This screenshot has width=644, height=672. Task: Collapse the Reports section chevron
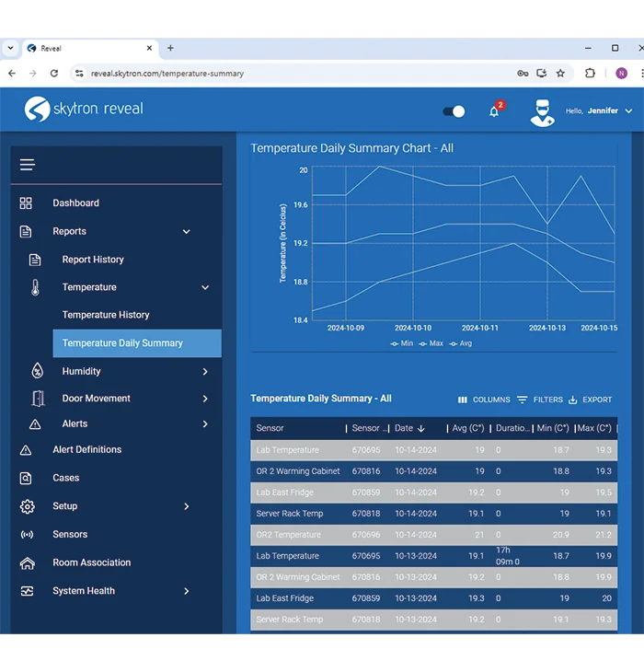187,232
